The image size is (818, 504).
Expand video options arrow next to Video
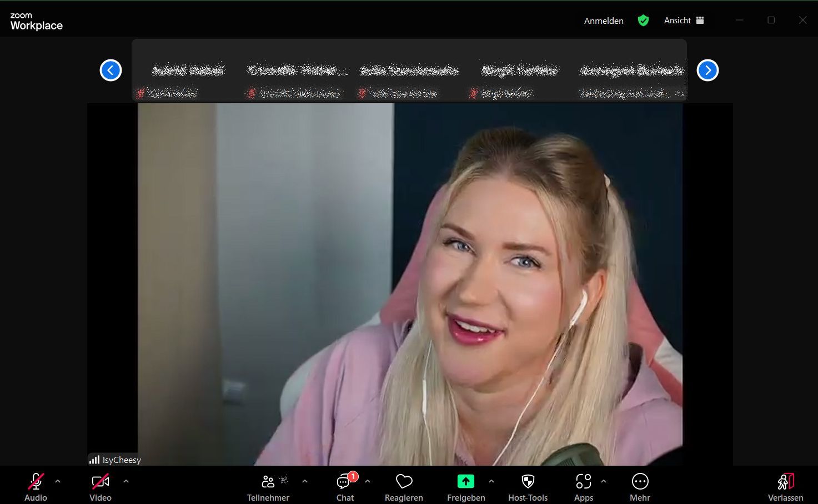126,481
